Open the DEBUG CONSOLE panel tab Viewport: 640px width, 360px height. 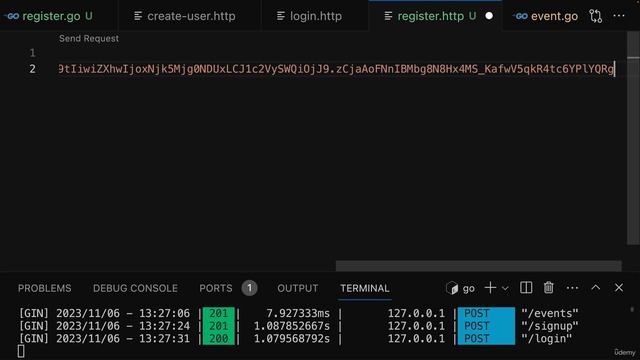(135, 288)
